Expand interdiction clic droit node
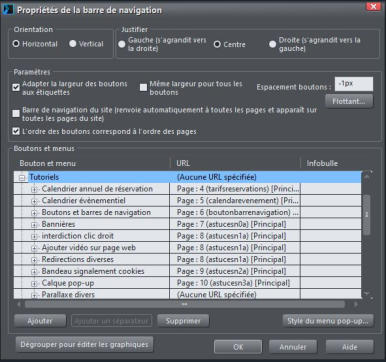This screenshot has width=386, height=362. [34, 237]
